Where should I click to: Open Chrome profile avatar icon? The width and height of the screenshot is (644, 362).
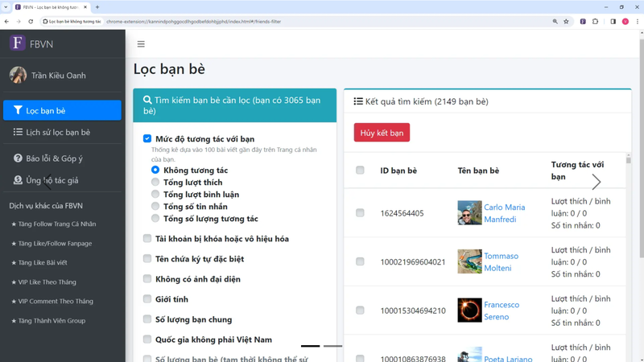point(625,22)
